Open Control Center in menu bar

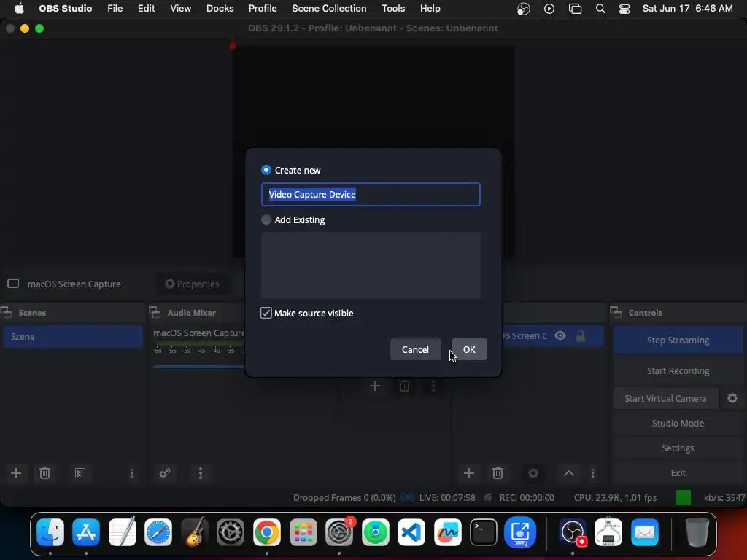pos(624,9)
